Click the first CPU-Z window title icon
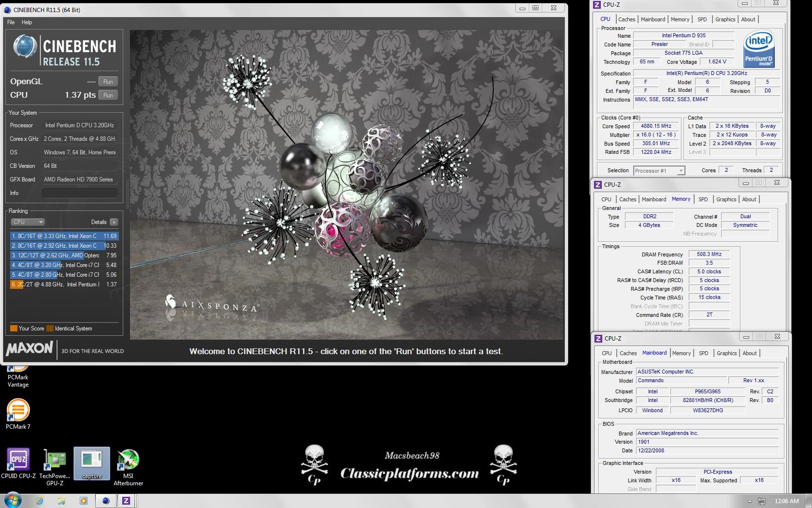 click(x=597, y=5)
